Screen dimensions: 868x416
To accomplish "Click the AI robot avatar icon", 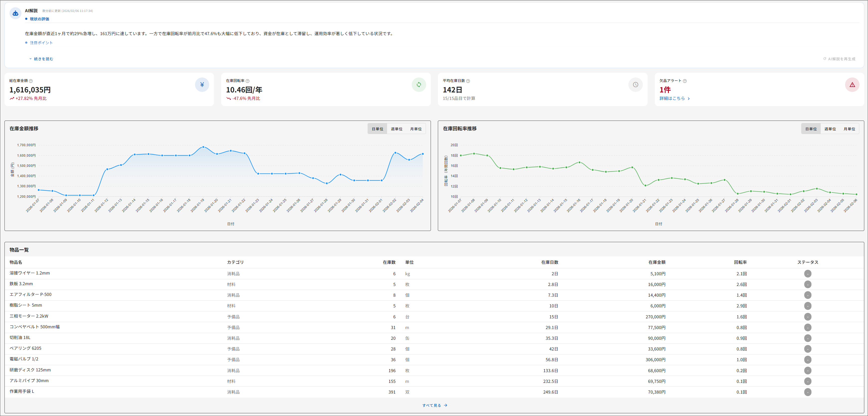I will pos(15,13).
